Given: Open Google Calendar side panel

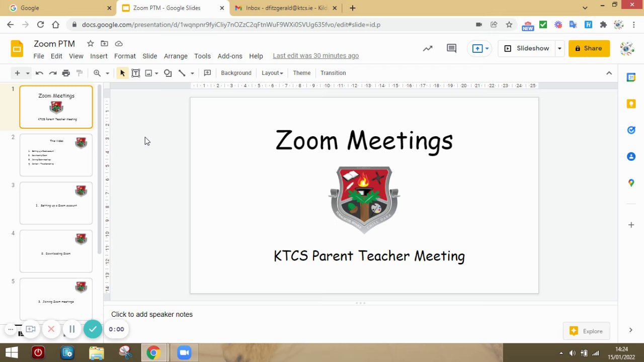Looking at the screenshot, I should [x=631, y=77].
